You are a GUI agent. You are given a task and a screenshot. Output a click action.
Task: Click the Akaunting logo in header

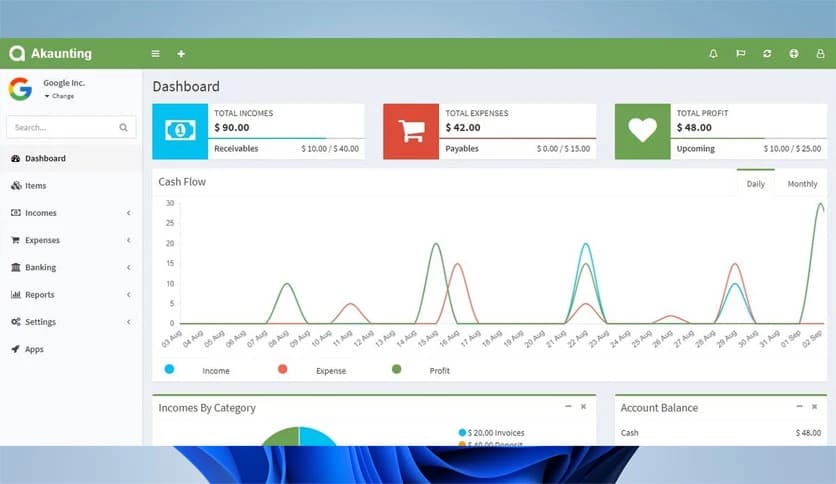17,53
